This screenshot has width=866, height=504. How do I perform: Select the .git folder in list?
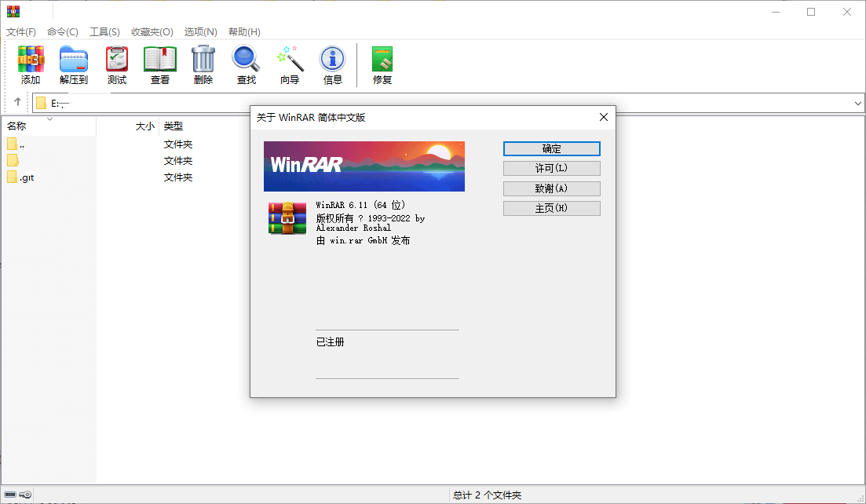coord(27,177)
